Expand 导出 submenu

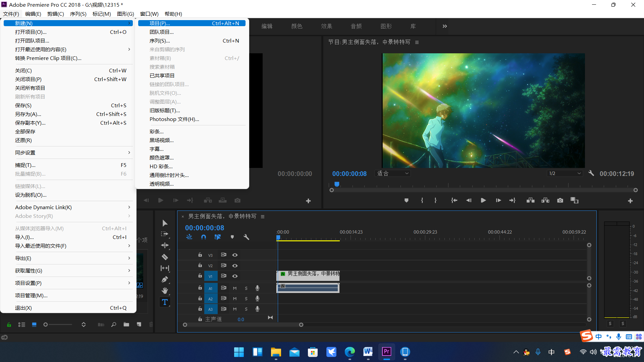pos(68,258)
